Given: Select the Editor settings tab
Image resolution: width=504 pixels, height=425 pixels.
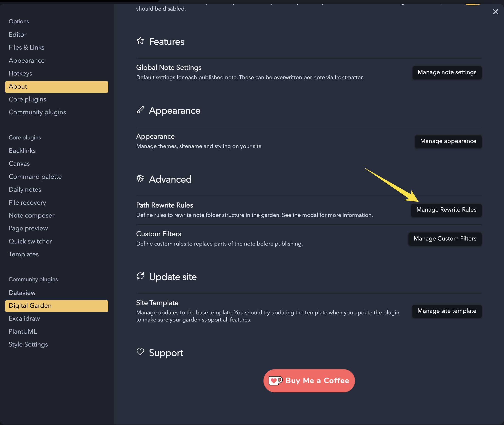Looking at the screenshot, I should (18, 34).
